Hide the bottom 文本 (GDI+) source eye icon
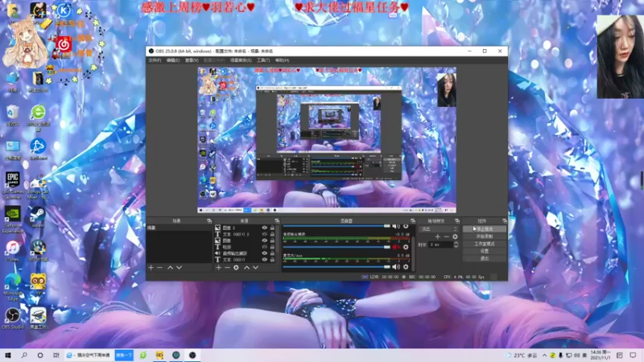The height and width of the screenshot is (362, 644). (x=265, y=259)
